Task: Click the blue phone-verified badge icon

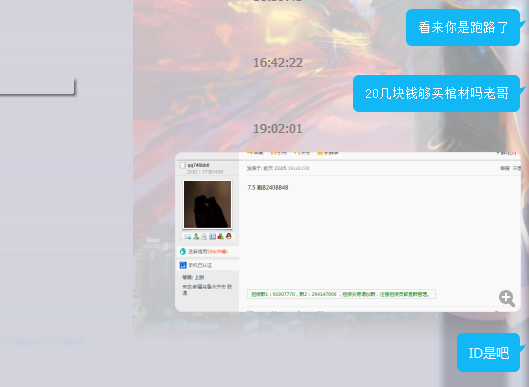Action: [183, 265]
